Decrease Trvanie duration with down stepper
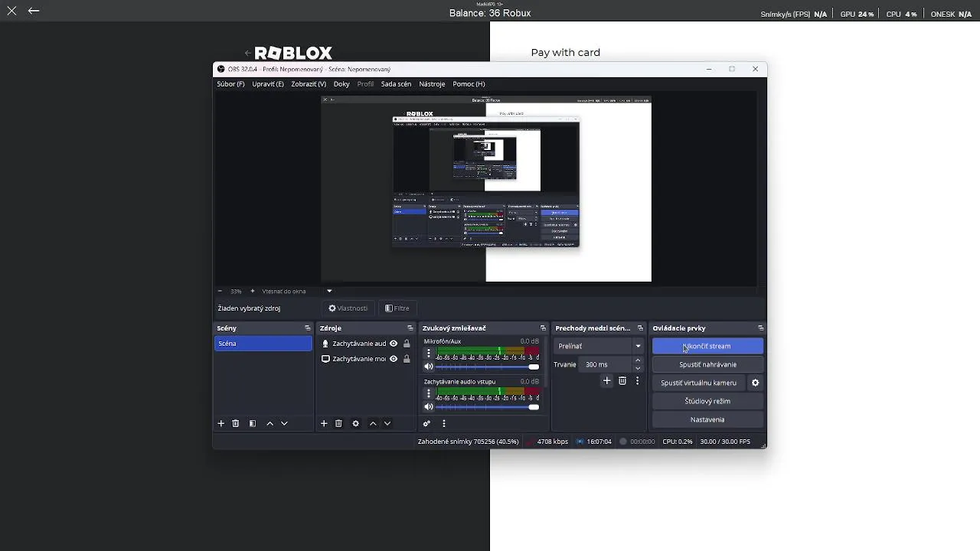 pyautogui.click(x=638, y=368)
